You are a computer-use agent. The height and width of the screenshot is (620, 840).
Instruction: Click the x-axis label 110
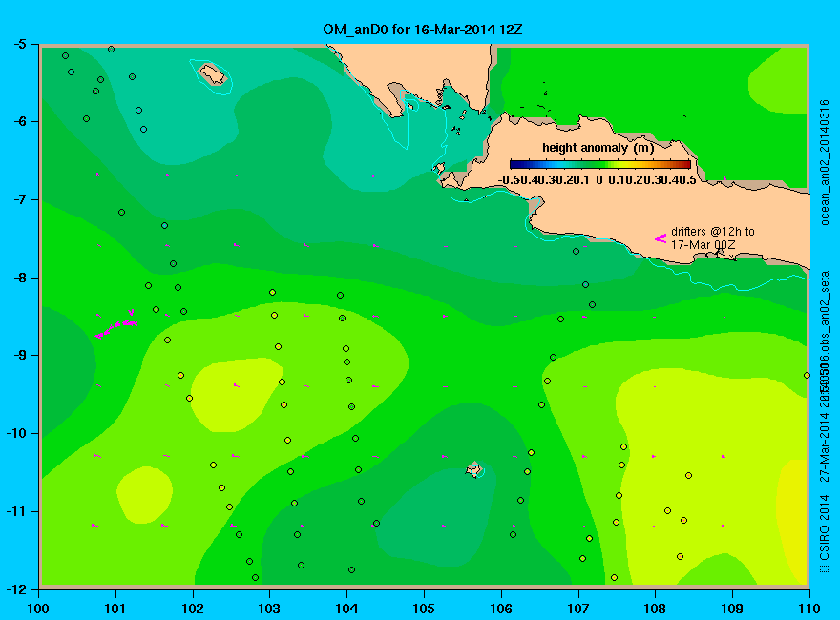click(x=808, y=609)
